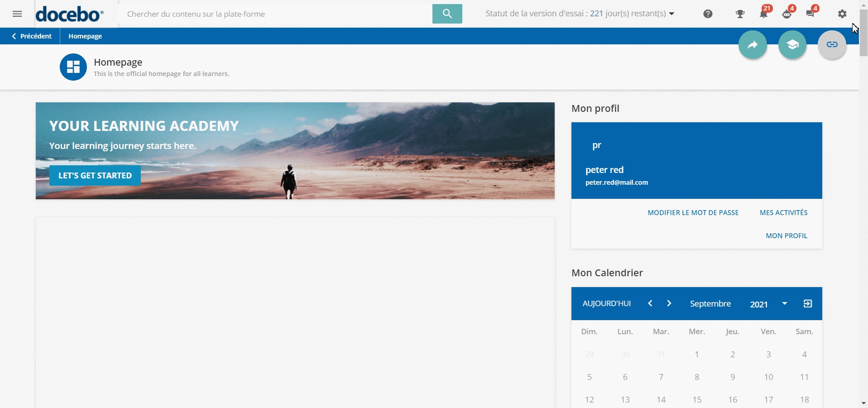The height and width of the screenshot is (408, 868).
Task: Open the chat messages icon
Action: [x=810, y=14]
